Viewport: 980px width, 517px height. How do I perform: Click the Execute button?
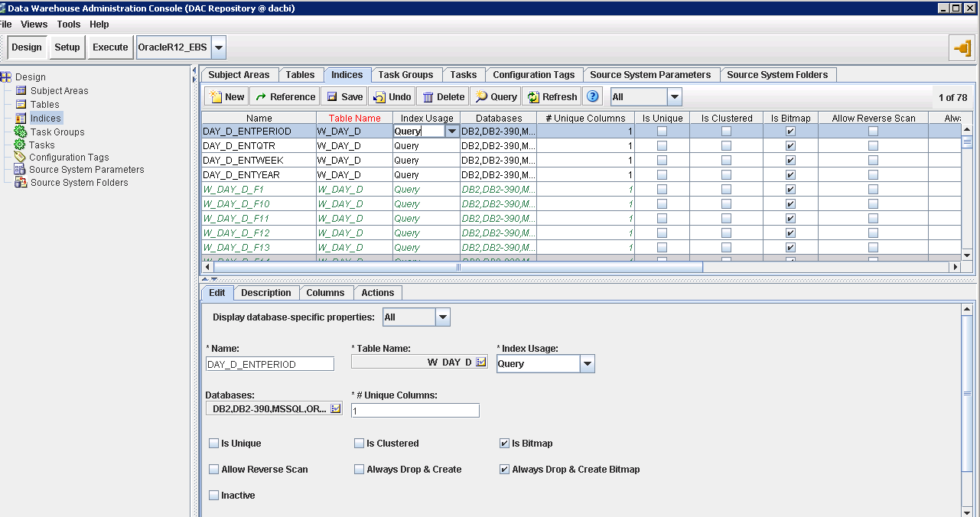tap(109, 47)
